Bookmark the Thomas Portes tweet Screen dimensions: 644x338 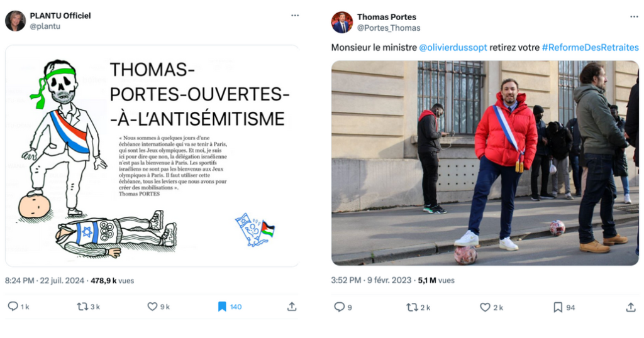click(x=558, y=307)
